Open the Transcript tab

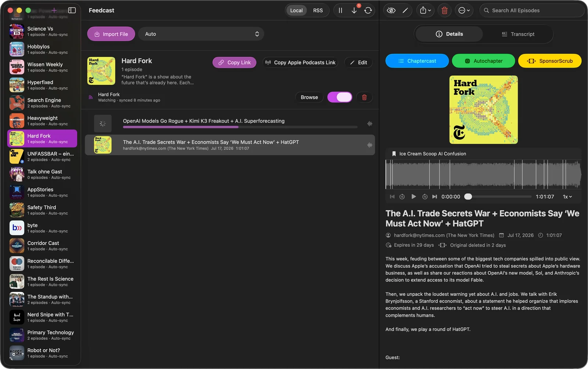coord(518,34)
